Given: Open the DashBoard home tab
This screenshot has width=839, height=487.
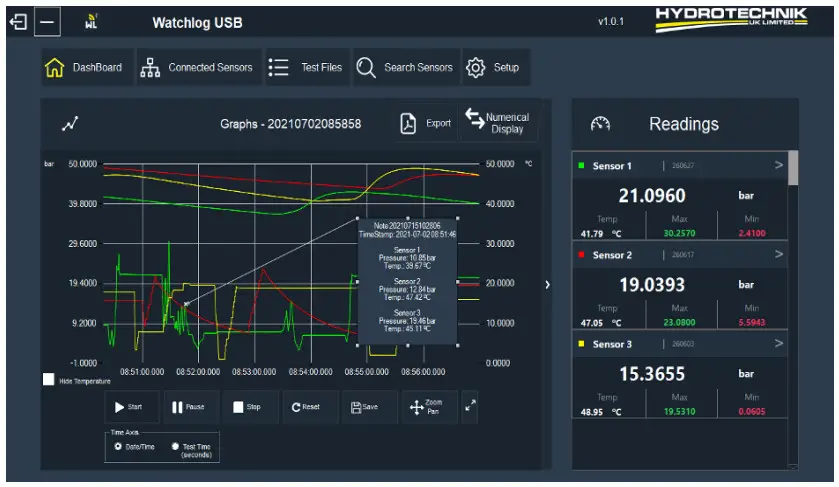Looking at the screenshot, I should click(87, 67).
